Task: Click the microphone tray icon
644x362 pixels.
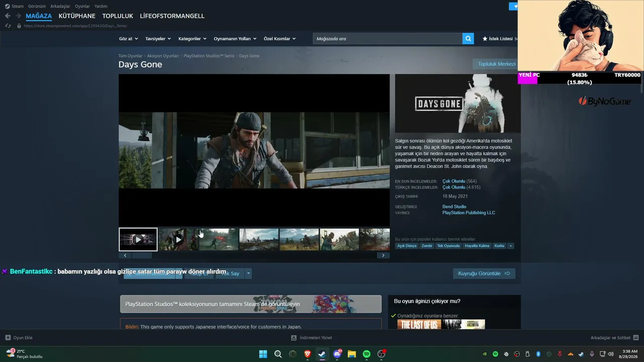Action: (x=592, y=354)
